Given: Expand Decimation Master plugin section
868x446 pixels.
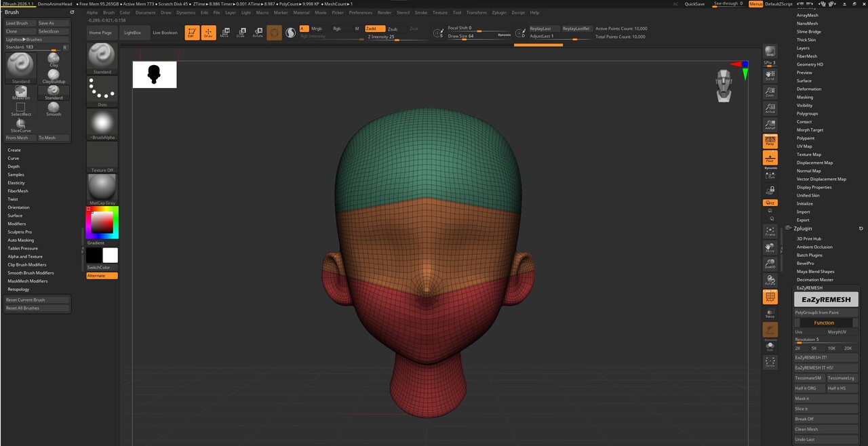Looking at the screenshot, I should pyautogui.click(x=814, y=280).
